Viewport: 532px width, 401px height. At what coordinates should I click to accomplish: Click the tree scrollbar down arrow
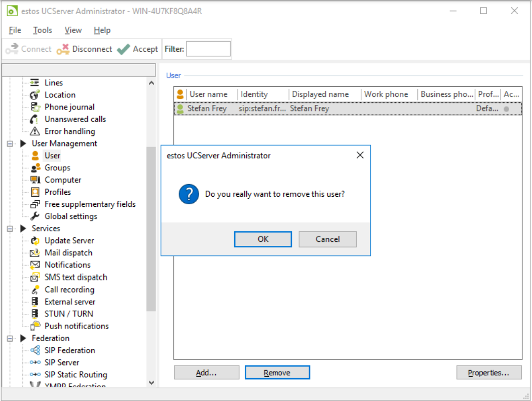click(x=151, y=383)
